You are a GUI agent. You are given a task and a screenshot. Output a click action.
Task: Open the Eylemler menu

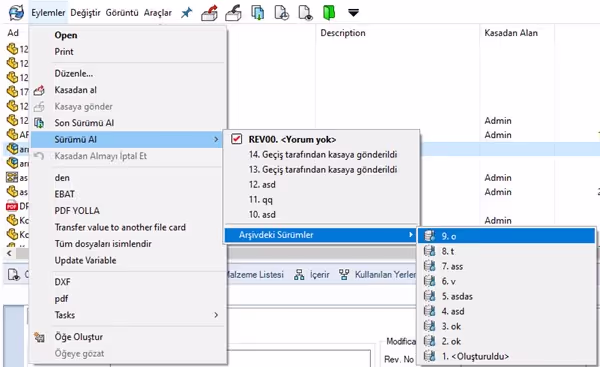pyautogui.click(x=48, y=13)
